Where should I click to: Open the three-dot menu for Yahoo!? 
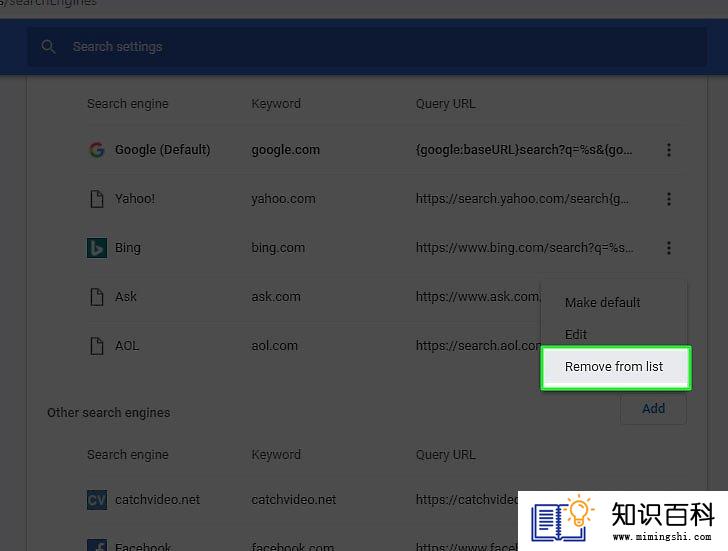tap(669, 199)
